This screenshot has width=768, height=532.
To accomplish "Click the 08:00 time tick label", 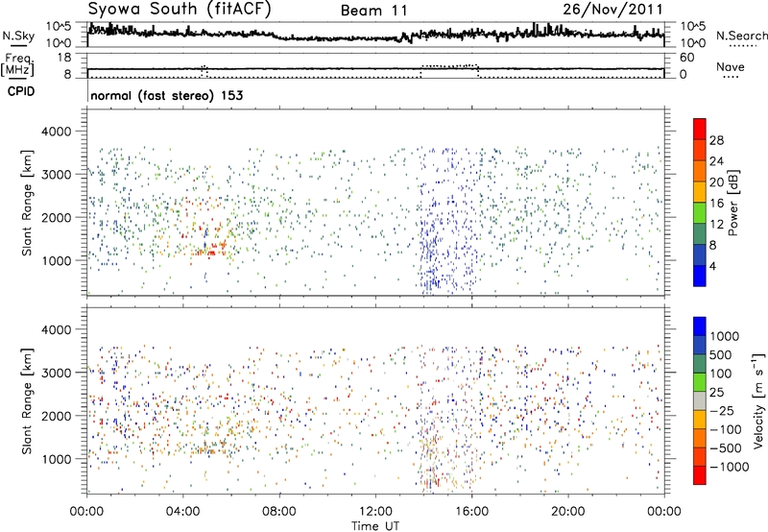I will click(x=279, y=512).
